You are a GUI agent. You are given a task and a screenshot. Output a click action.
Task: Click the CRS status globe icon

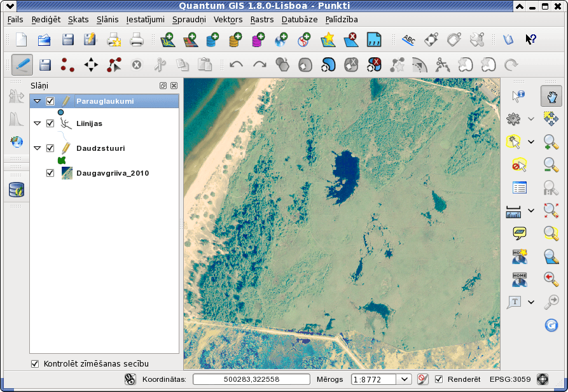pos(543,379)
